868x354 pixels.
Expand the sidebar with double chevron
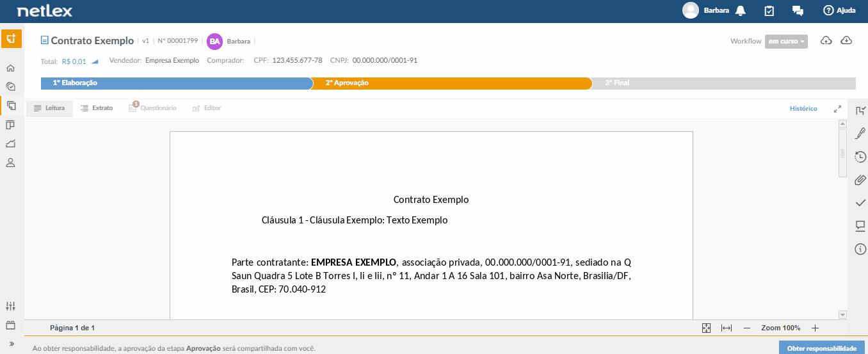[x=11, y=344]
